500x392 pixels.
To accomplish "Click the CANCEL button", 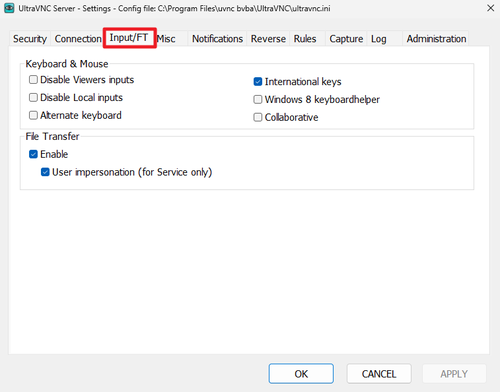I will tap(379, 374).
